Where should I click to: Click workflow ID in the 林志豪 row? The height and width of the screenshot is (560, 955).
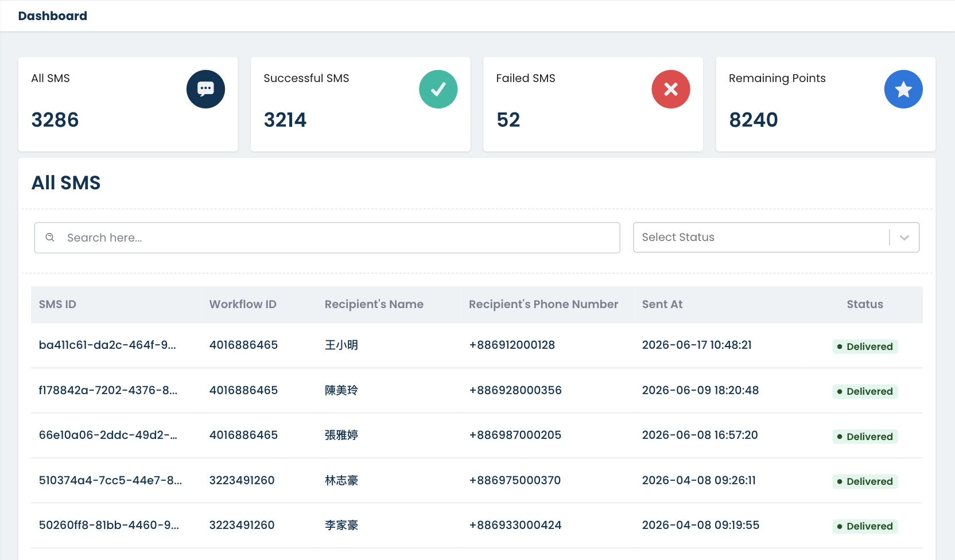pyautogui.click(x=242, y=481)
